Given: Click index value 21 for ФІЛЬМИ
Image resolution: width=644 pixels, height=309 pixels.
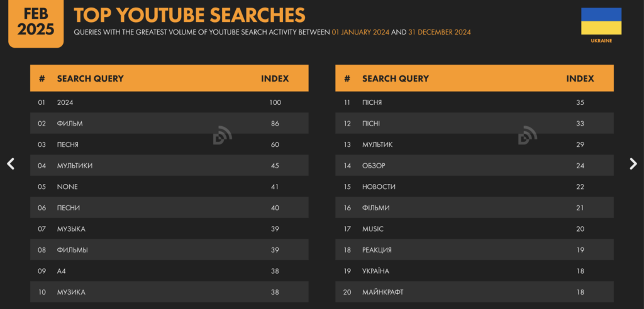Looking at the screenshot, I should click(580, 208).
